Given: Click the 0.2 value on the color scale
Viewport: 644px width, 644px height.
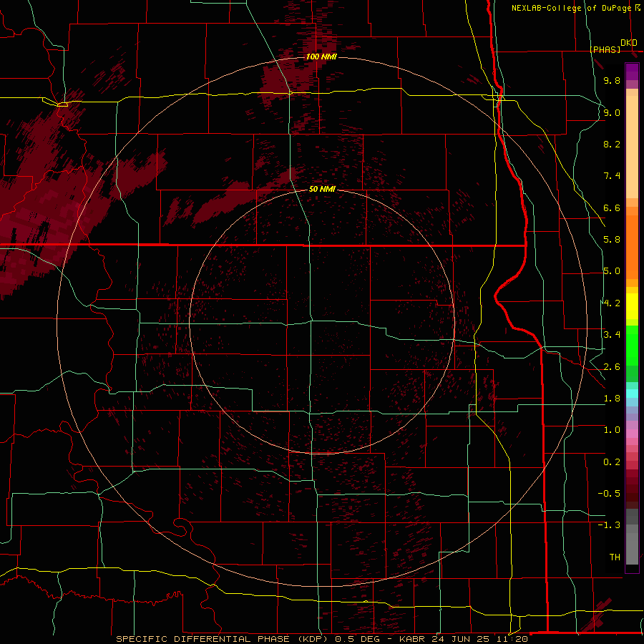Looking at the screenshot, I should click(612, 462).
